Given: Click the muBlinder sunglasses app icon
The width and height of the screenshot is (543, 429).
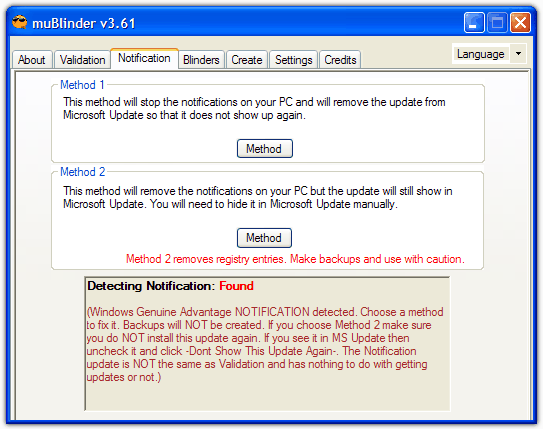Looking at the screenshot, I should pos(20,23).
